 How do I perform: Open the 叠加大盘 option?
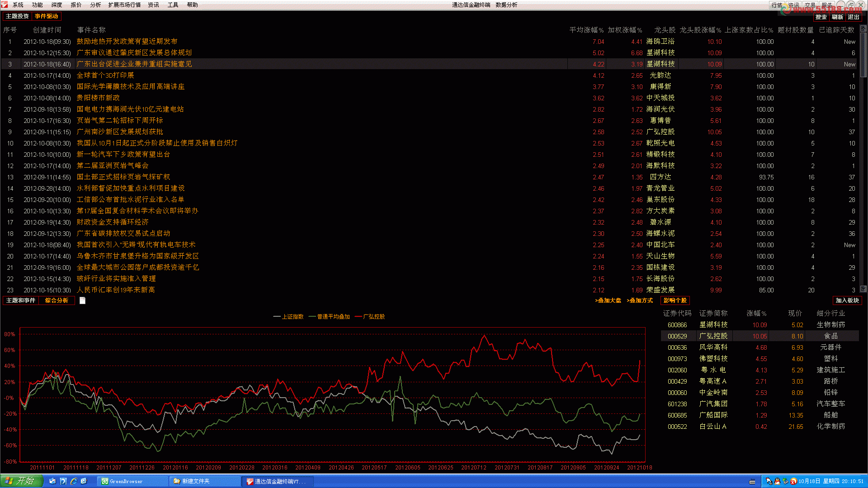[608, 300]
